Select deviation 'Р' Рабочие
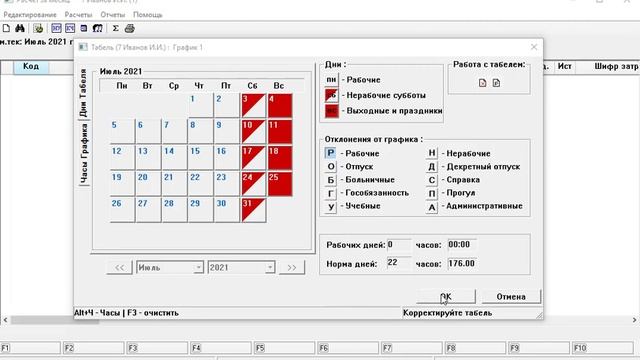 coord(330,153)
